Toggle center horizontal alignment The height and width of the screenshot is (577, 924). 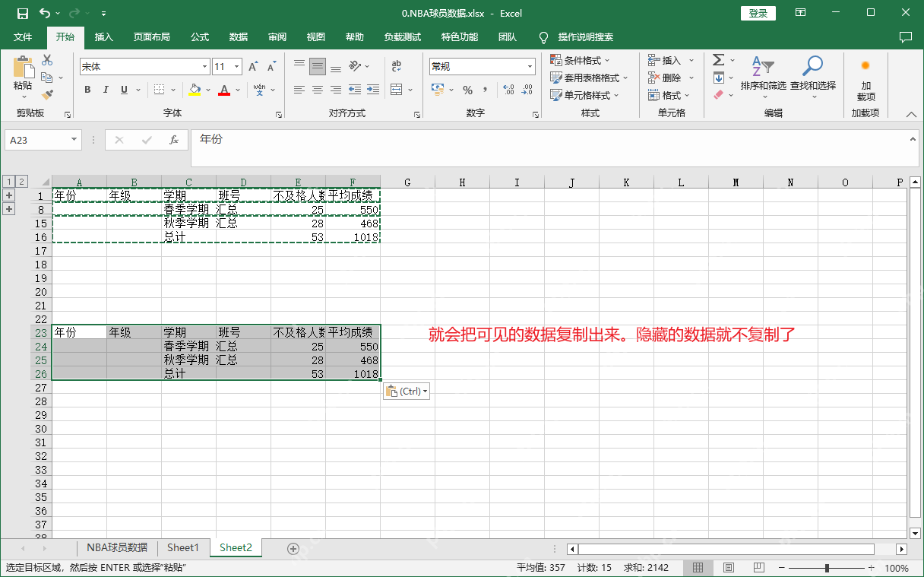tap(318, 90)
